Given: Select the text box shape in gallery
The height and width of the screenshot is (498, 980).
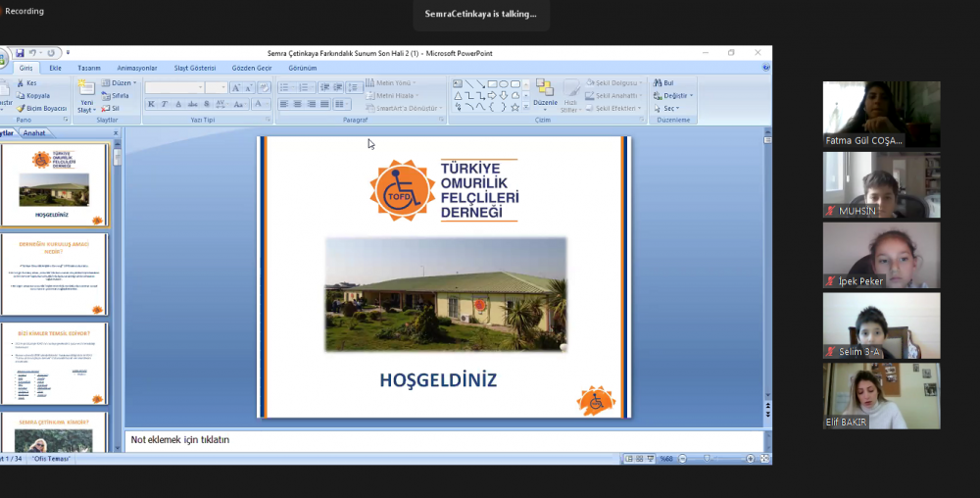Looking at the screenshot, I should point(458,83).
